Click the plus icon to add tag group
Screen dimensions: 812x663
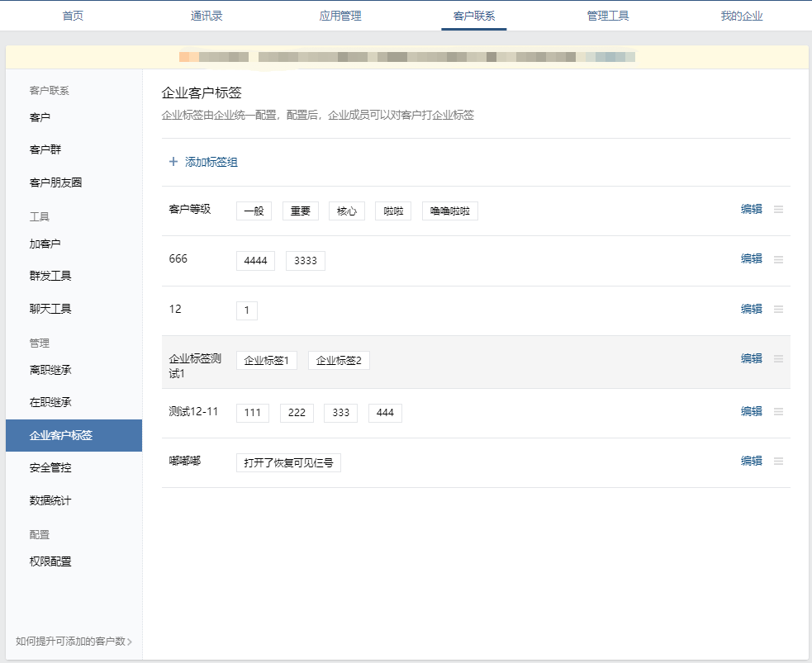point(173,162)
